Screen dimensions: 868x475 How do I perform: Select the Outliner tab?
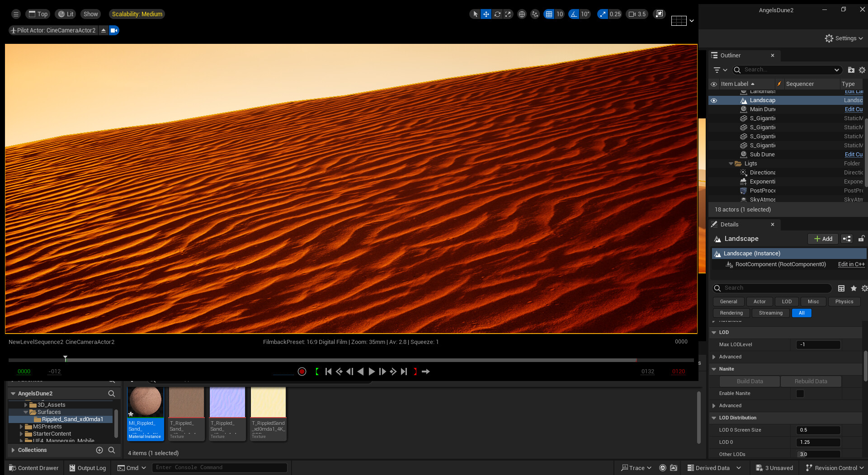pyautogui.click(x=730, y=55)
